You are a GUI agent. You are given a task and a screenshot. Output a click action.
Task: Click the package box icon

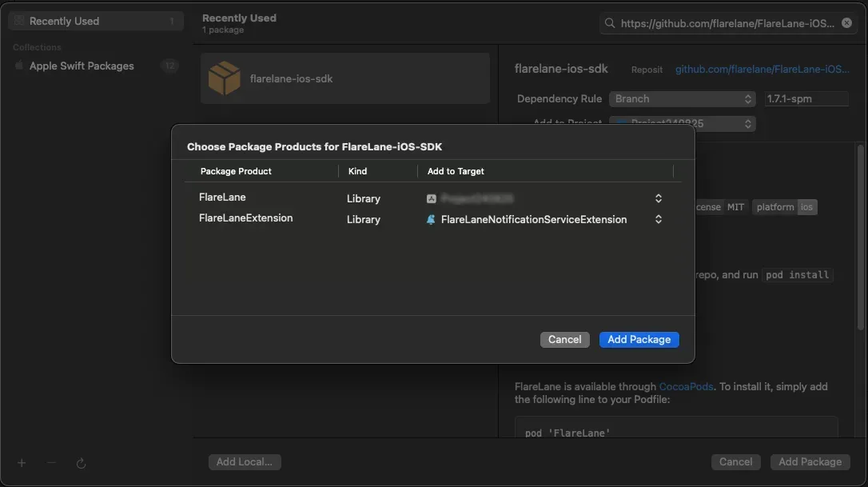[225, 78]
